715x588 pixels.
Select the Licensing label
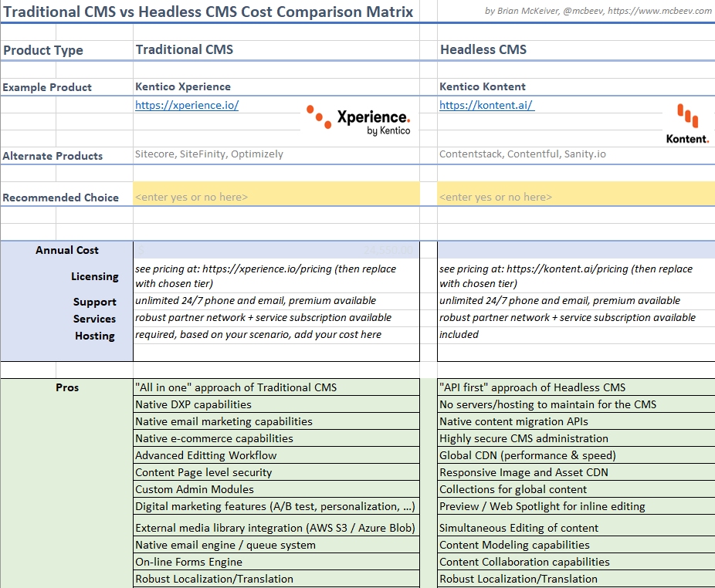pos(94,276)
